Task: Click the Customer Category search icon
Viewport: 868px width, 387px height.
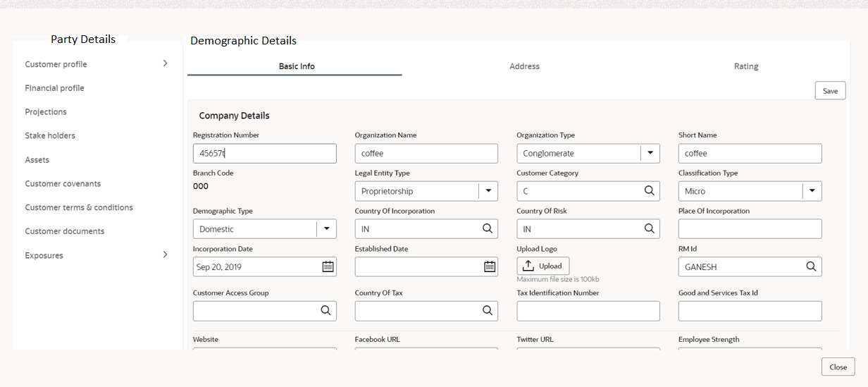Action: click(x=649, y=191)
